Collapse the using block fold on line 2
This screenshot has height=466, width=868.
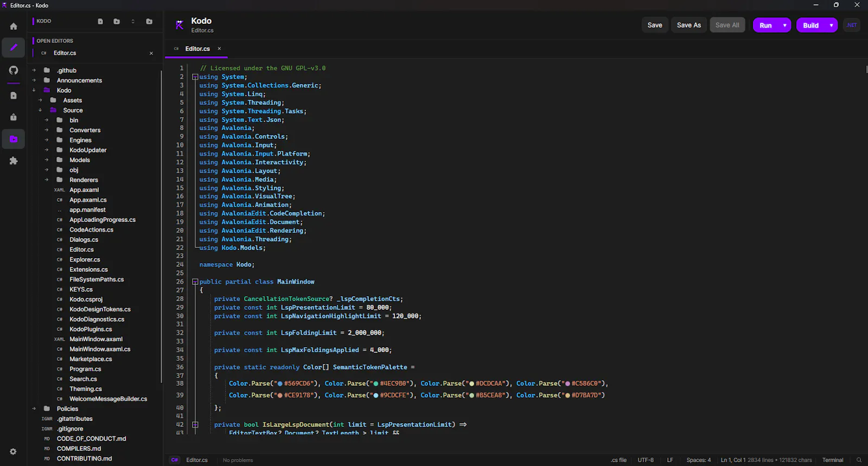195,77
